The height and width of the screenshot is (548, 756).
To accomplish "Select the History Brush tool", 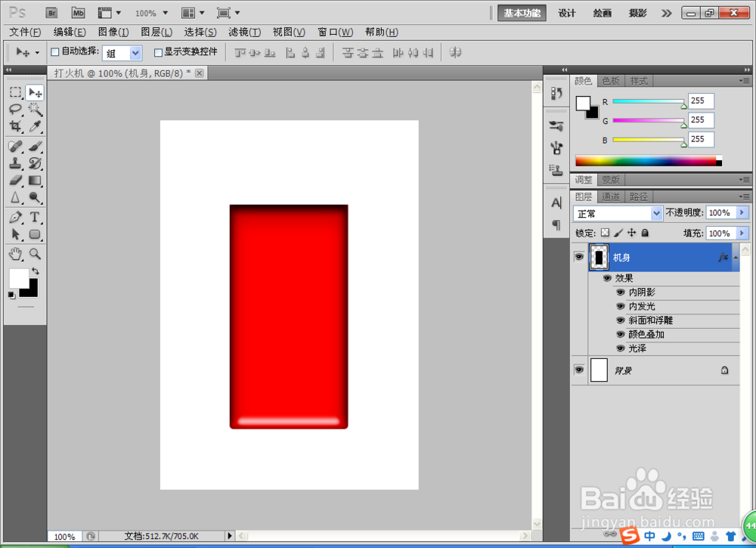I will [35, 163].
